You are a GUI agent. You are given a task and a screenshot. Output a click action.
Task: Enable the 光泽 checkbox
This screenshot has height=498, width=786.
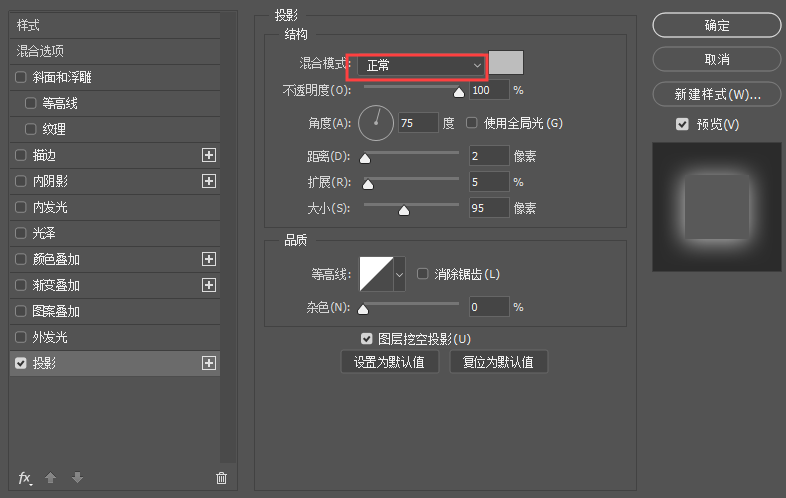pyautogui.click(x=21, y=233)
